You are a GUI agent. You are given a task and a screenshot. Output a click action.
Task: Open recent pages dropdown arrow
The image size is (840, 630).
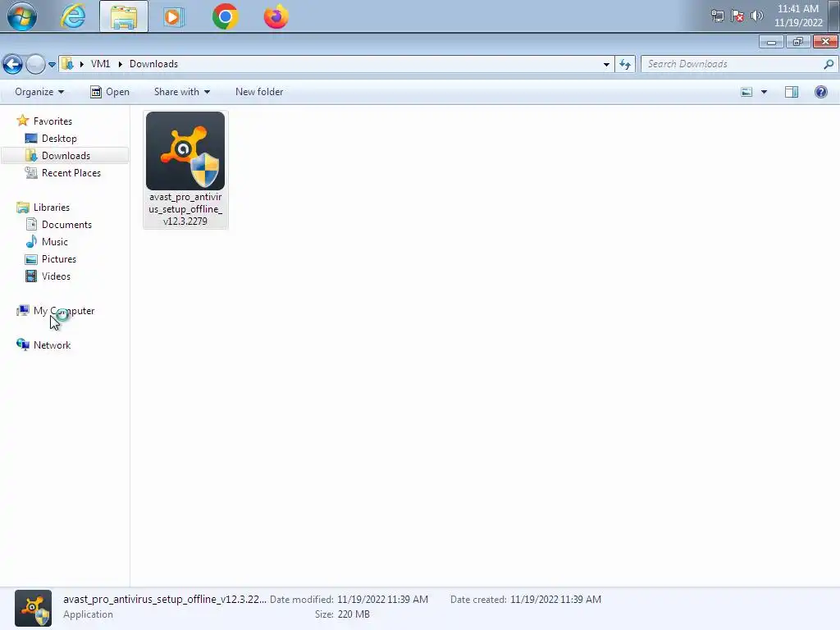[x=52, y=64]
